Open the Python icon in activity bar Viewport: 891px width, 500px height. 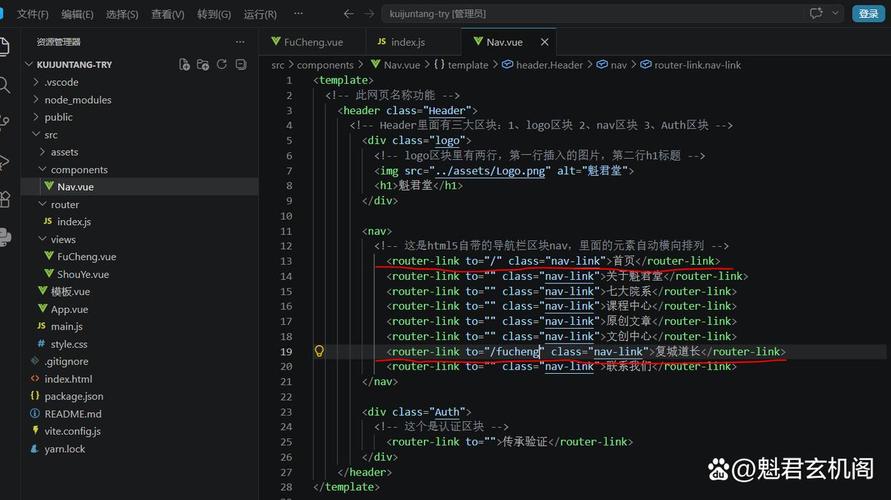point(5,236)
